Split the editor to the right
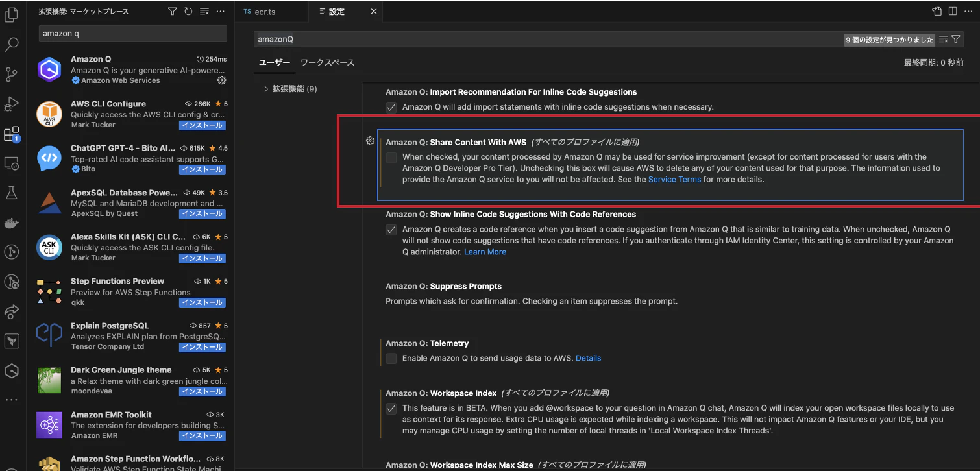980x471 pixels. click(x=953, y=11)
